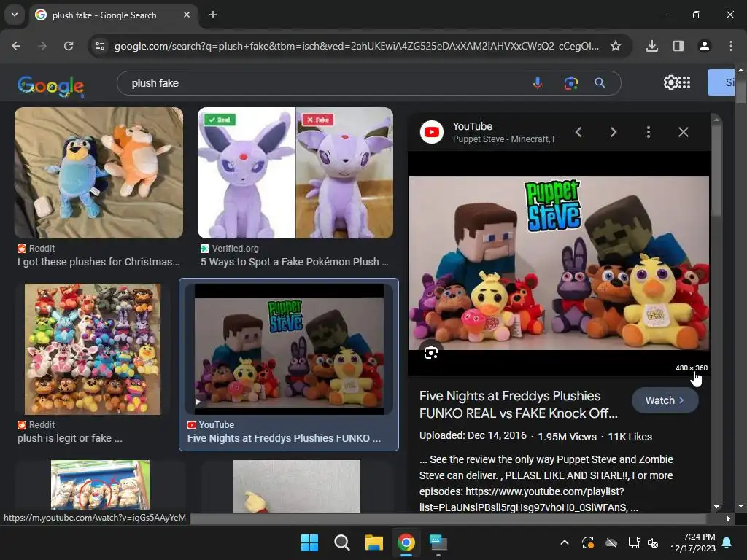The image size is (747, 560).
Task: Click the large Puppet Steve preview image
Action: click(559, 263)
